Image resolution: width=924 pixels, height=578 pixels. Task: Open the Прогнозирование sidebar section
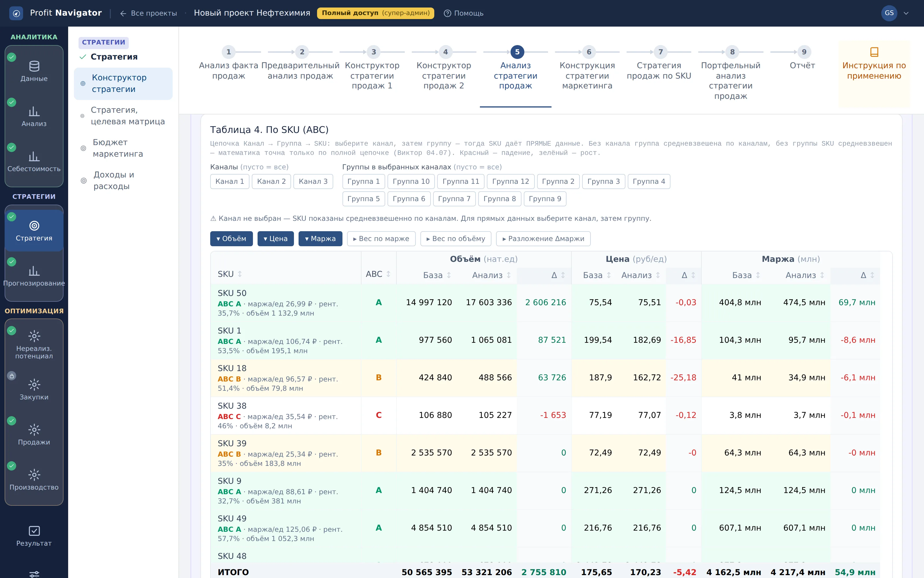pos(34,276)
